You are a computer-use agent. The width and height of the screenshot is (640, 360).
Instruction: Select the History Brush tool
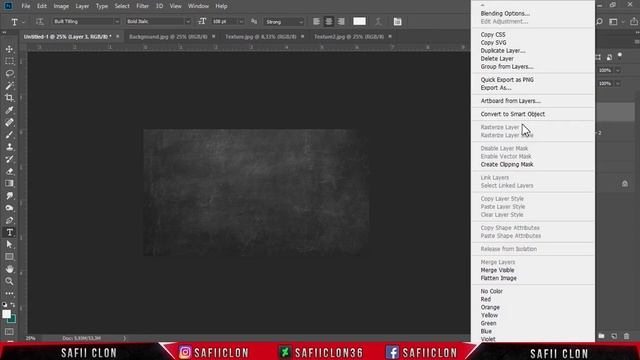tap(9, 159)
